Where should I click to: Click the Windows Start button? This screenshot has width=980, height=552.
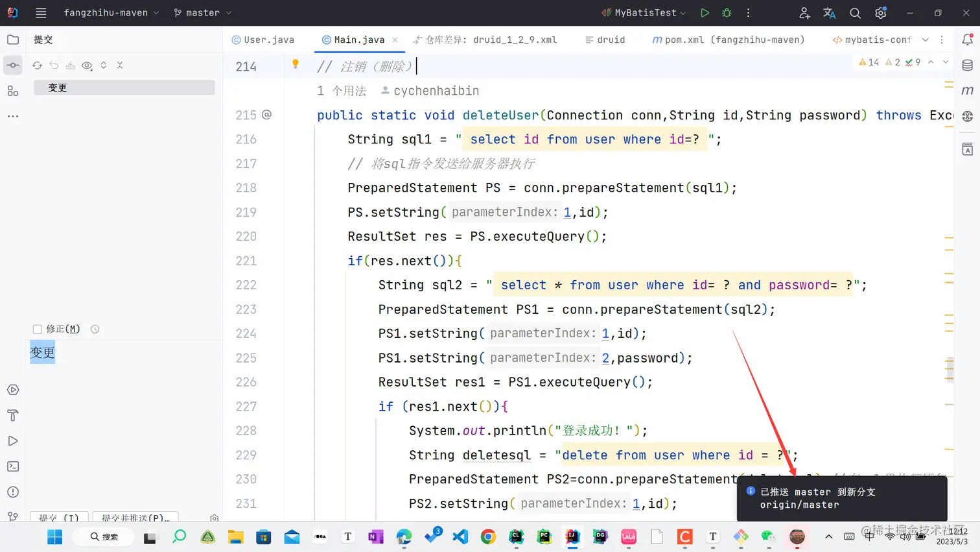(x=55, y=537)
